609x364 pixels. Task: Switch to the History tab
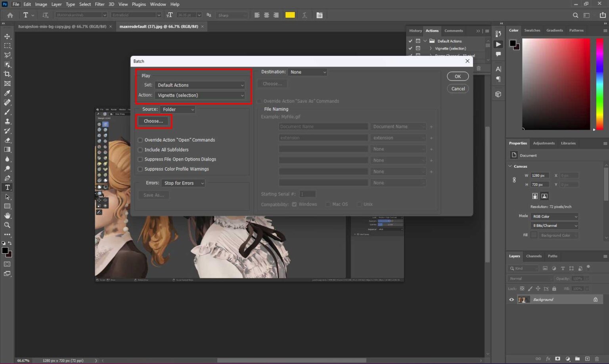click(416, 31)
